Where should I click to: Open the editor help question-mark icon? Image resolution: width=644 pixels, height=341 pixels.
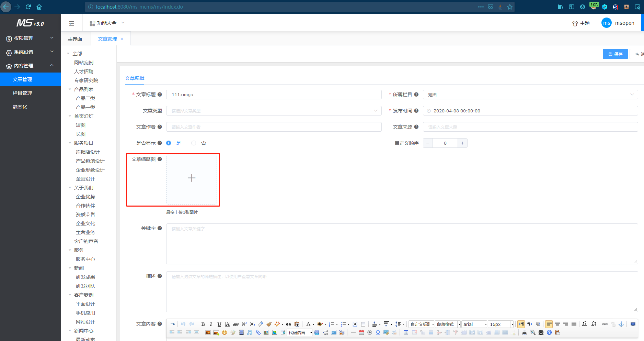tap(549, 332)
